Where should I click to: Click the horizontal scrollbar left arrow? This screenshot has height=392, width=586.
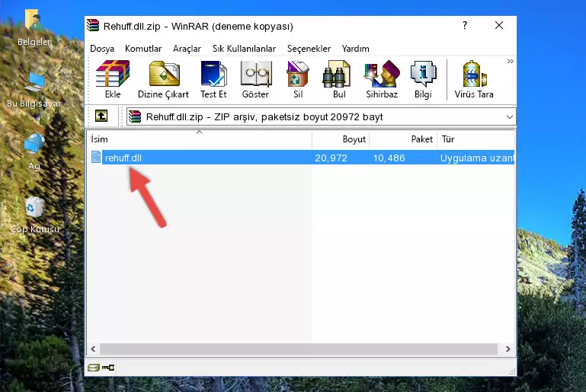93,349
